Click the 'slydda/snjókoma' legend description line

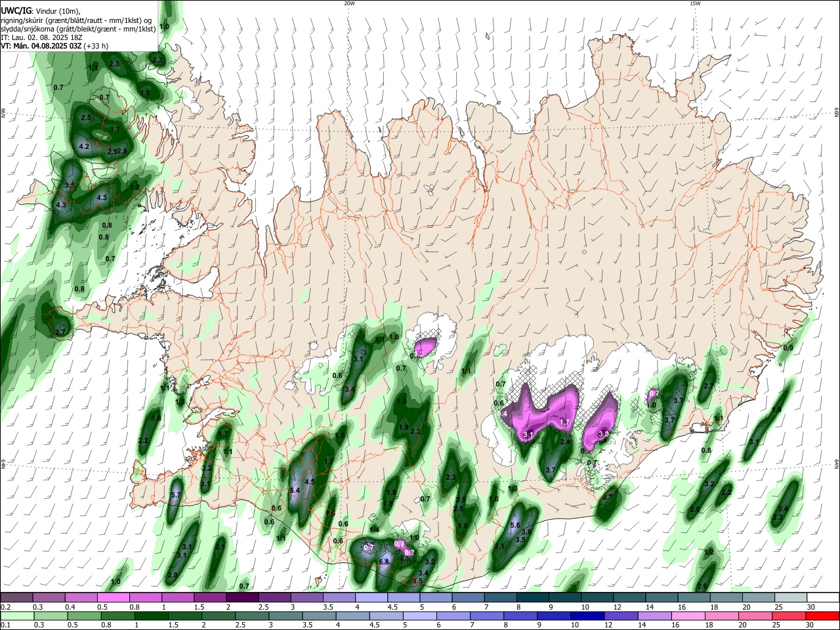click(x=78, y=29)
